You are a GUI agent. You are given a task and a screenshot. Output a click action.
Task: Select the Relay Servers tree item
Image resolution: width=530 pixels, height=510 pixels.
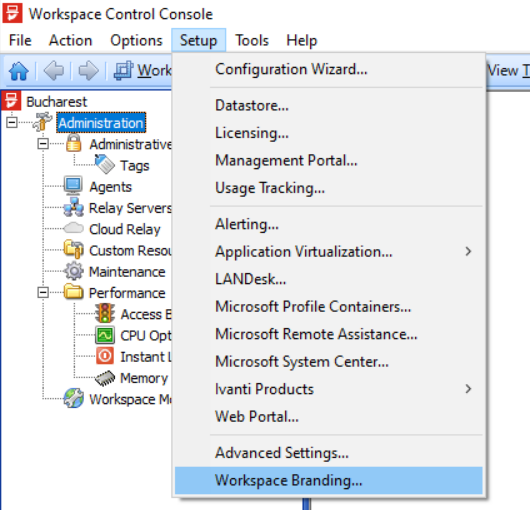click(x=130, y=208)
